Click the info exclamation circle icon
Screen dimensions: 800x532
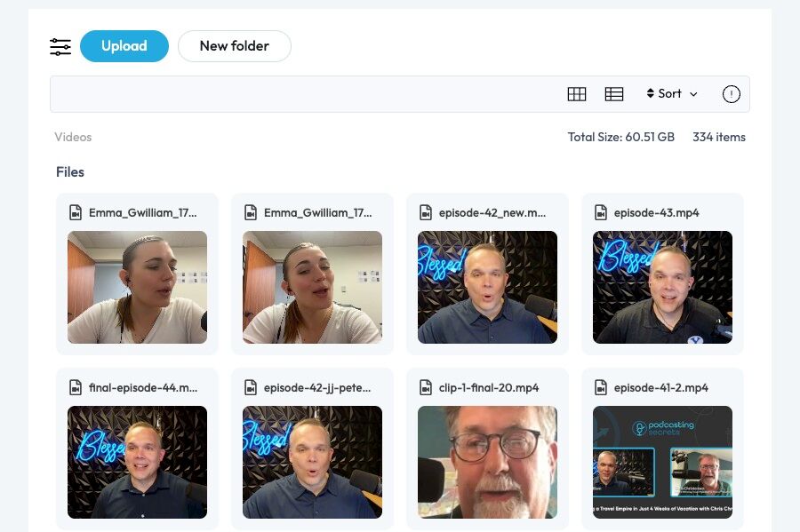pos(732,94)
